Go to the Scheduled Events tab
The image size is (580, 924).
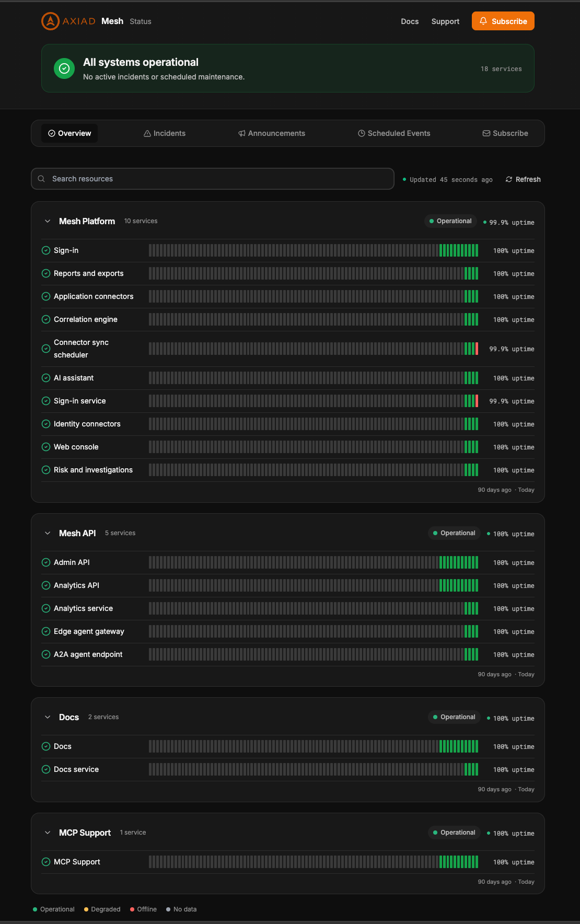394,133
